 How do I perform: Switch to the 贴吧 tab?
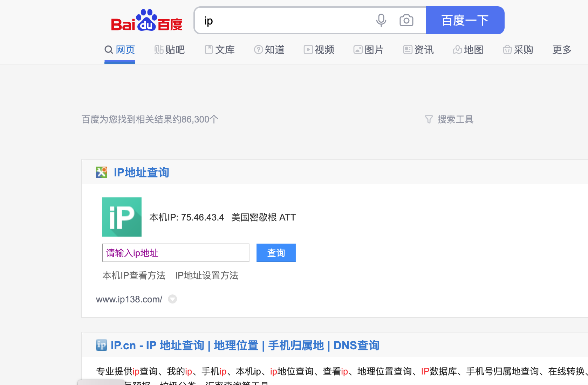click(x=170, y=50)
